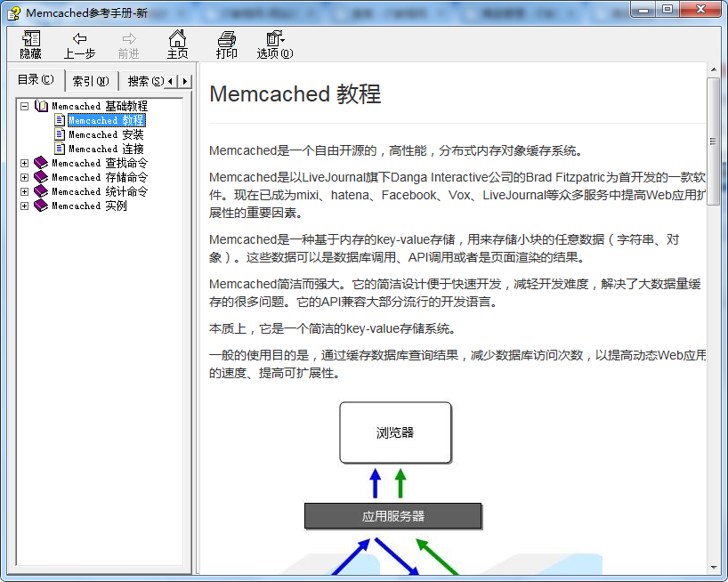Select the Memcached 教程 tree item
728x582 pixels.
tap(106, 120)
